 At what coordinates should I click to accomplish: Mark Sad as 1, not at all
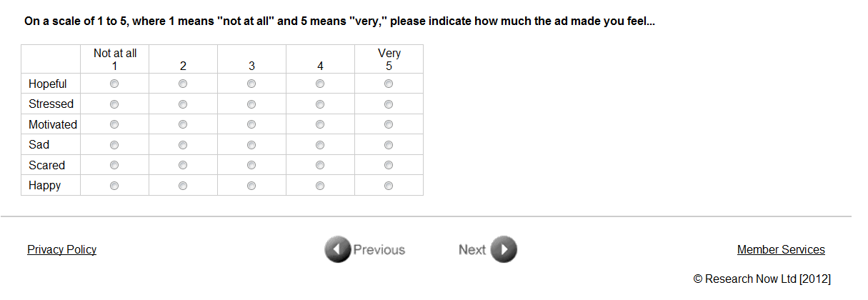click(x=114, y=145)
